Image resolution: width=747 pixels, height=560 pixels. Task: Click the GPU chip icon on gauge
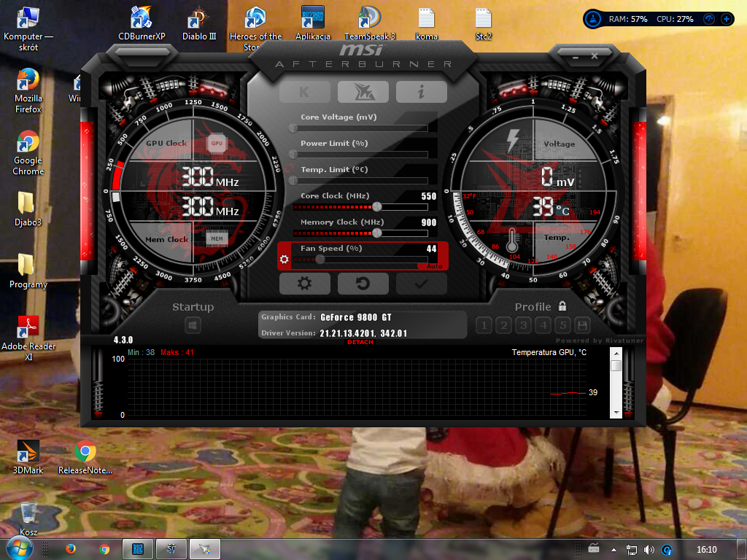pyautogui.click(x=217, y=144)
